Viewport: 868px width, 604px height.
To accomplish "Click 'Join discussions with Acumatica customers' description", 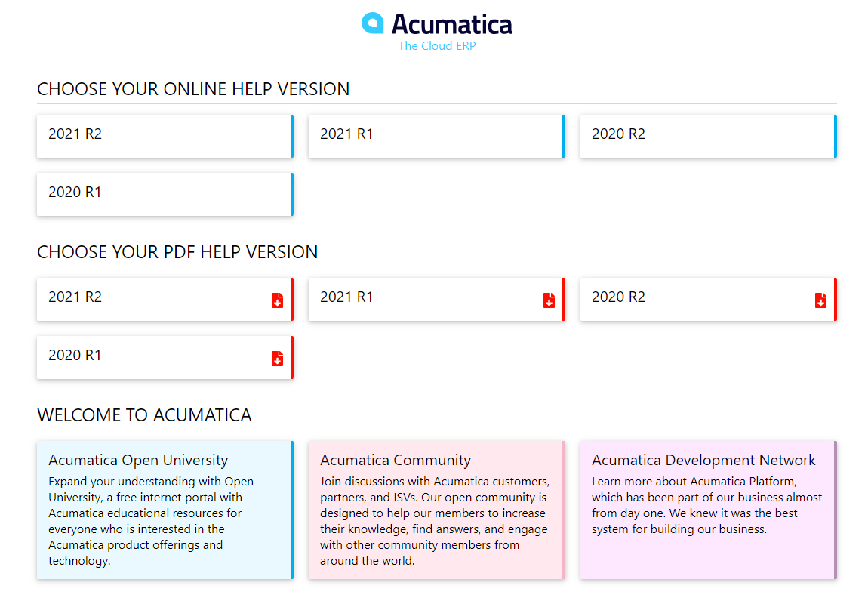I will tap(435, 521).
